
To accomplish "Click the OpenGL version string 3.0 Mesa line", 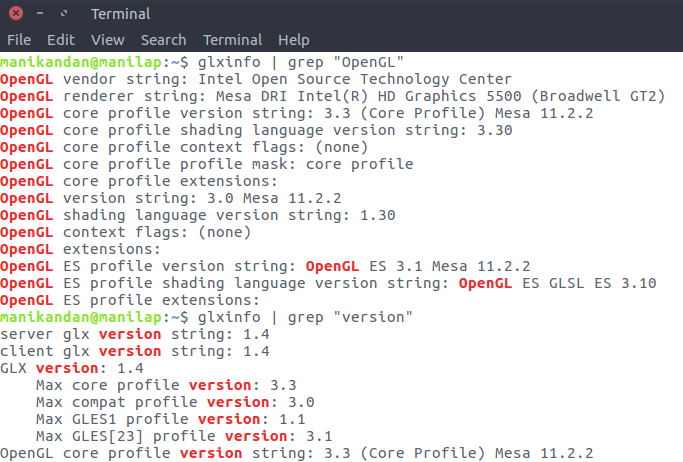I will click(171, 198).
